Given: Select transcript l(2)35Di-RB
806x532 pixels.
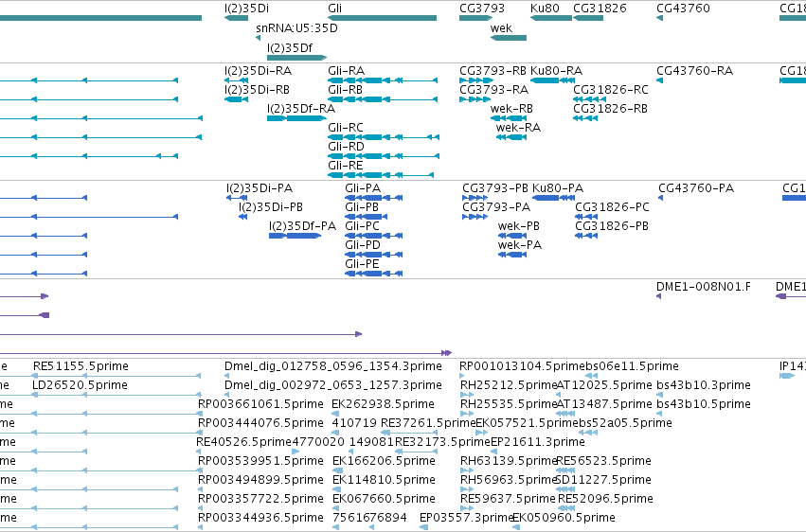Looking at the screenshot, I should click(x=237, y=99).
